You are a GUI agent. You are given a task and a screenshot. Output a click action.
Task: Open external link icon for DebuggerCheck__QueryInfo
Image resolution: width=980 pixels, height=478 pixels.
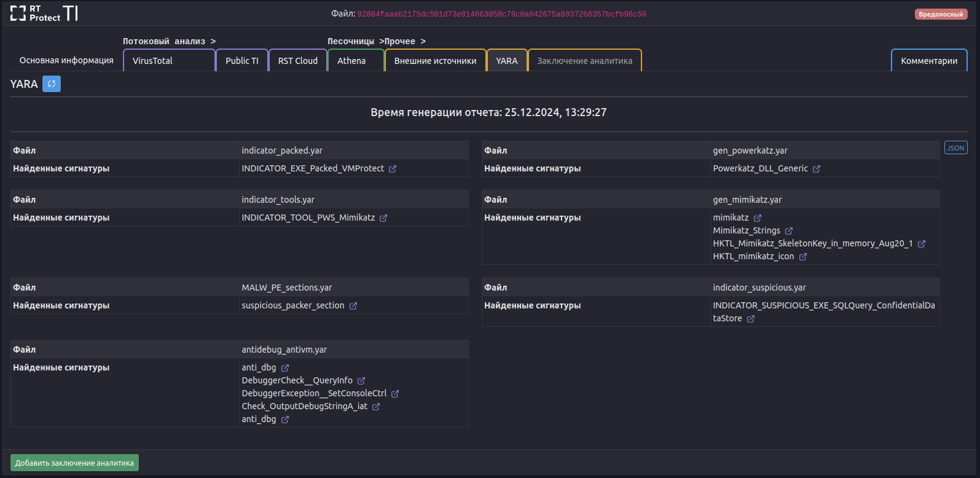[361, 381]
